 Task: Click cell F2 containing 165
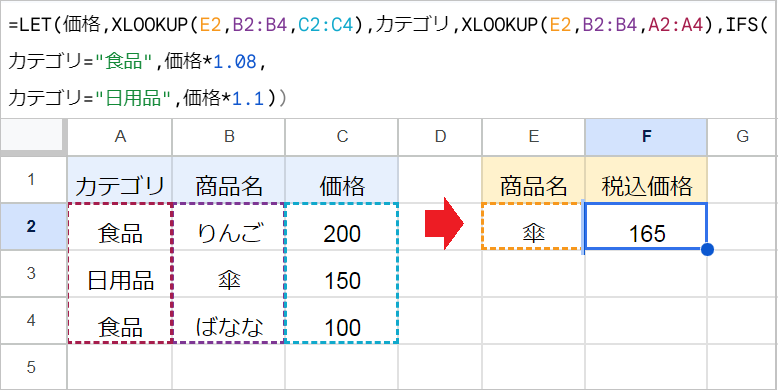tap(646, 226)
